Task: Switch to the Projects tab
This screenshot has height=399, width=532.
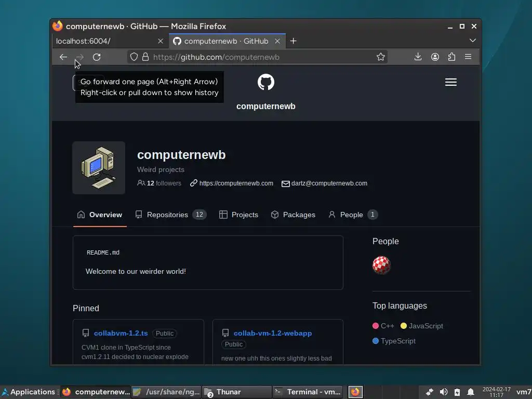Action: click(x=238, y=215)
